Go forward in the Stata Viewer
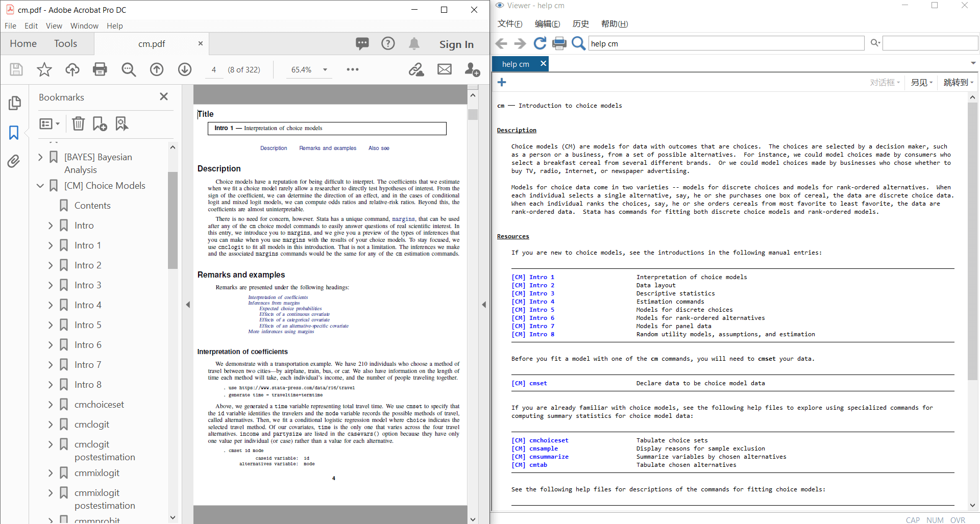980x524 pixels. point(520,44)
